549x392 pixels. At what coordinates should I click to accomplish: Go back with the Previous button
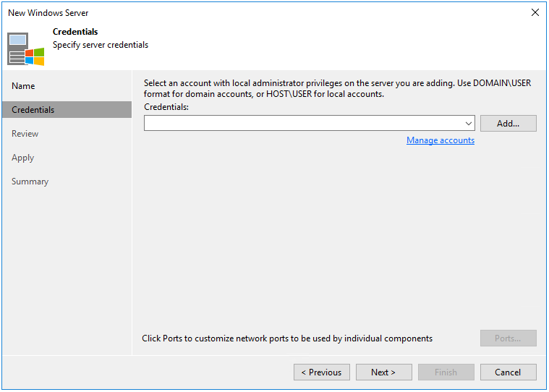pos(321,372)
